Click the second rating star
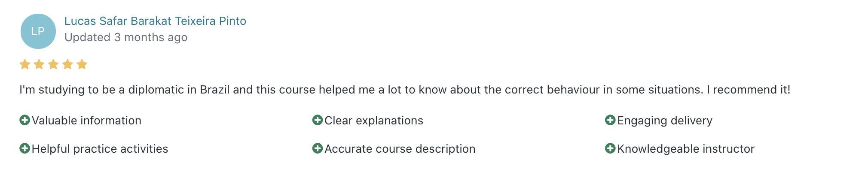The width and height of the screenshot is (868, 169). (39, 64)
